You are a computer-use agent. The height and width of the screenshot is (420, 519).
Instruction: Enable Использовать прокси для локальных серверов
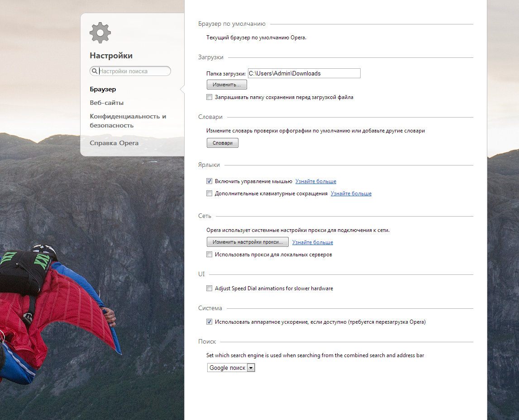coord(209,255)
